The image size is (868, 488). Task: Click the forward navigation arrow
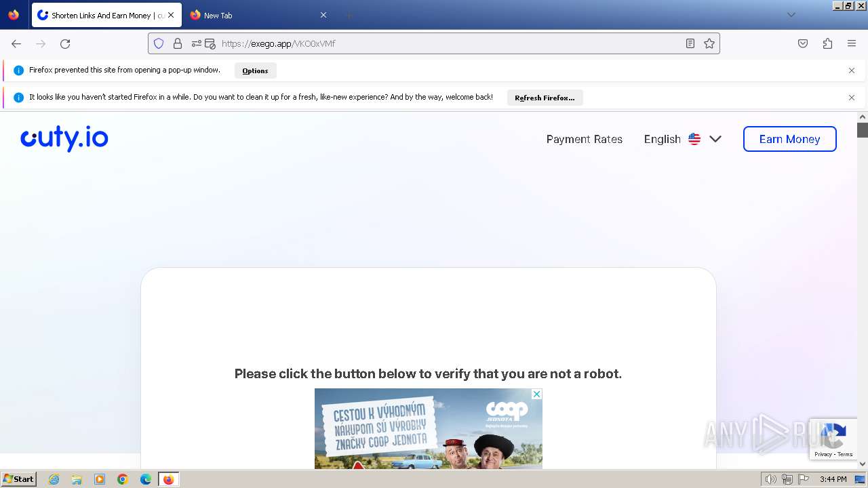(41, 43)
